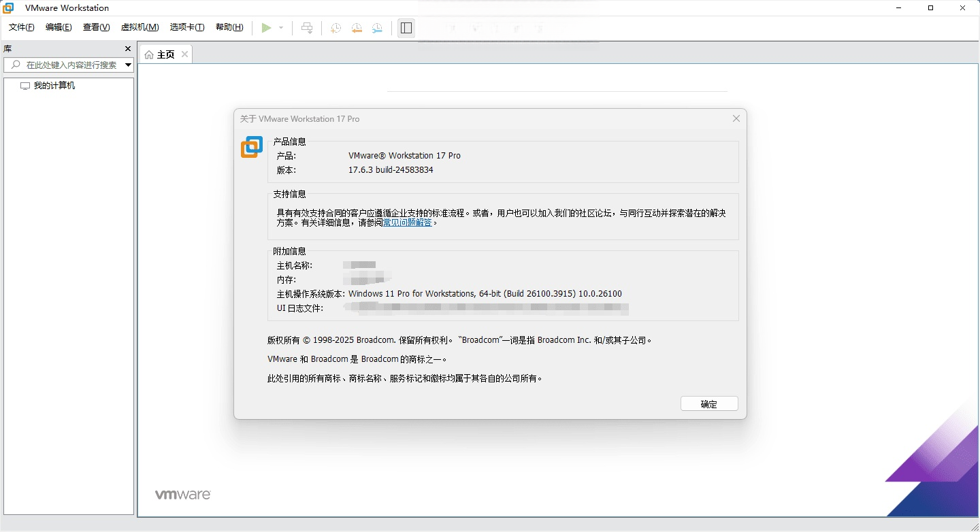Viewport: 980px width, 532px height.
Task: Toggle the library sidebar view icon
Action: pyautogui.click(x=406, y=28)
